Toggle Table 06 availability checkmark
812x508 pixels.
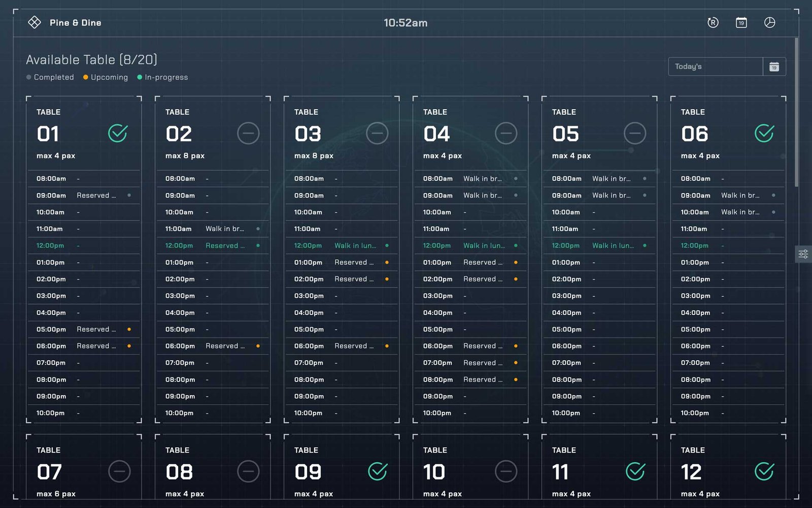coord(764,134)
